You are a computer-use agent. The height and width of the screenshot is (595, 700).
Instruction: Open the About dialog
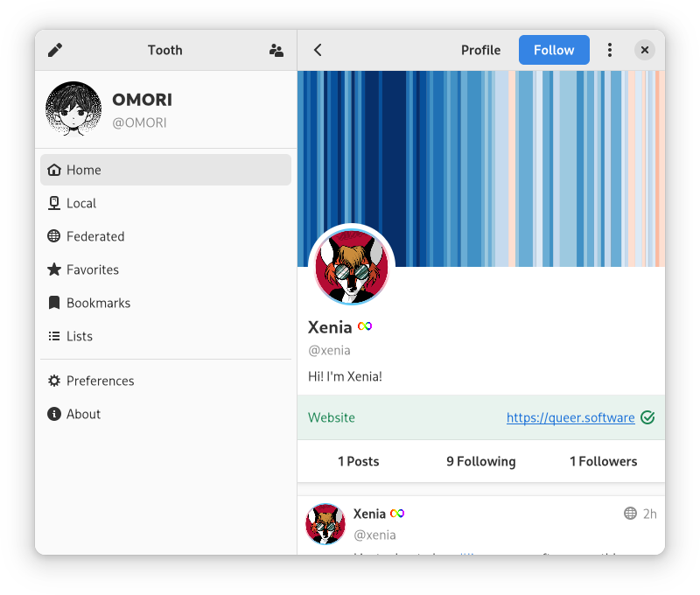pyautogui.click(x=165, y=414)
